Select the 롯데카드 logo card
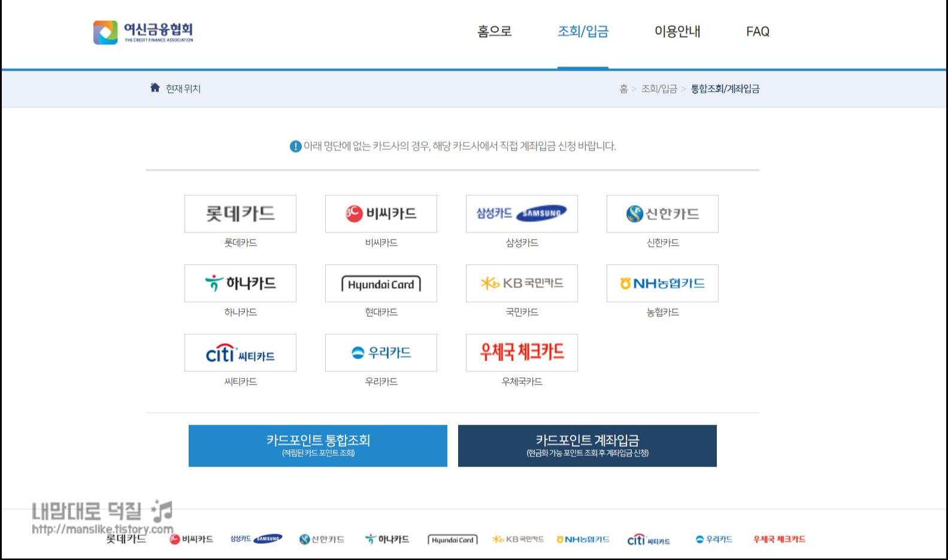The height and width of the screenshot is (560, 948). (240, 214)
